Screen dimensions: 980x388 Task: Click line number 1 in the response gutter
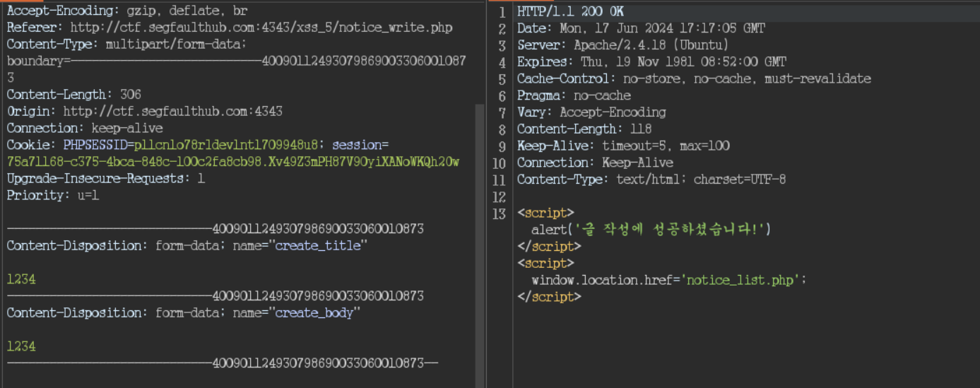coord(502,12)
